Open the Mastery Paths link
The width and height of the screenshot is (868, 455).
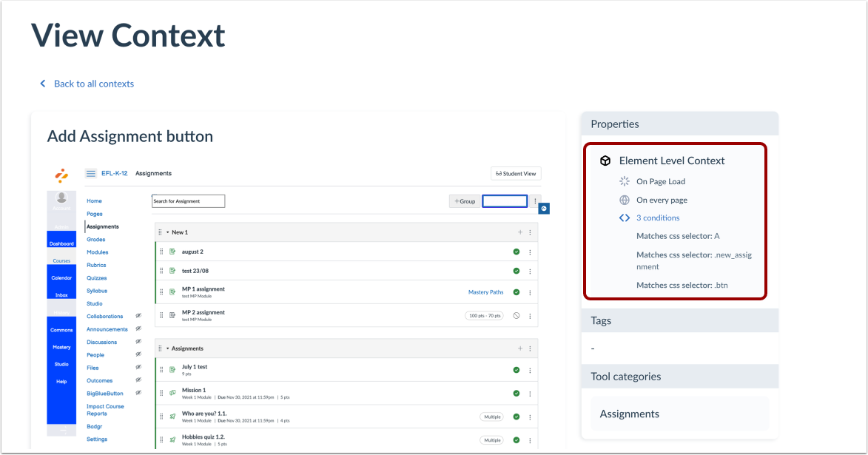click(x=485, y=292)
